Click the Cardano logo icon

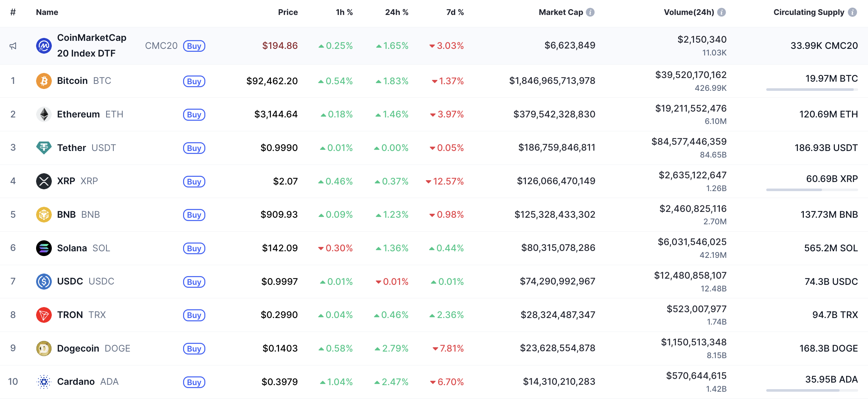pyautogui.click(x=44, y=382)
